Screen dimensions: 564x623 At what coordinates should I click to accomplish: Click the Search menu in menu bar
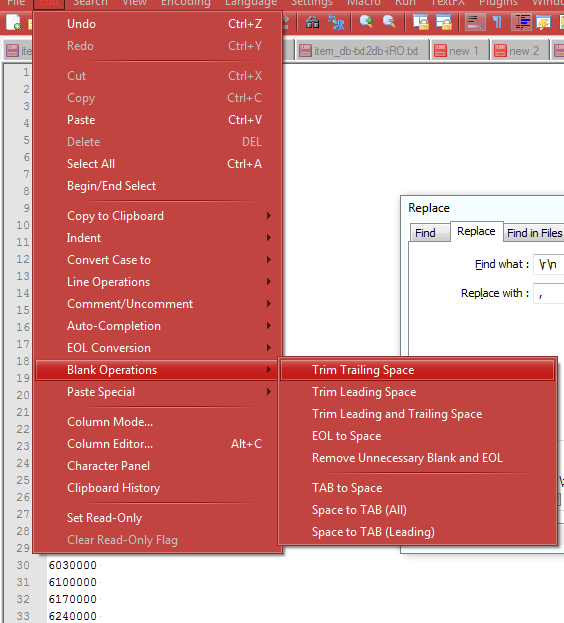tap(90, 3)
